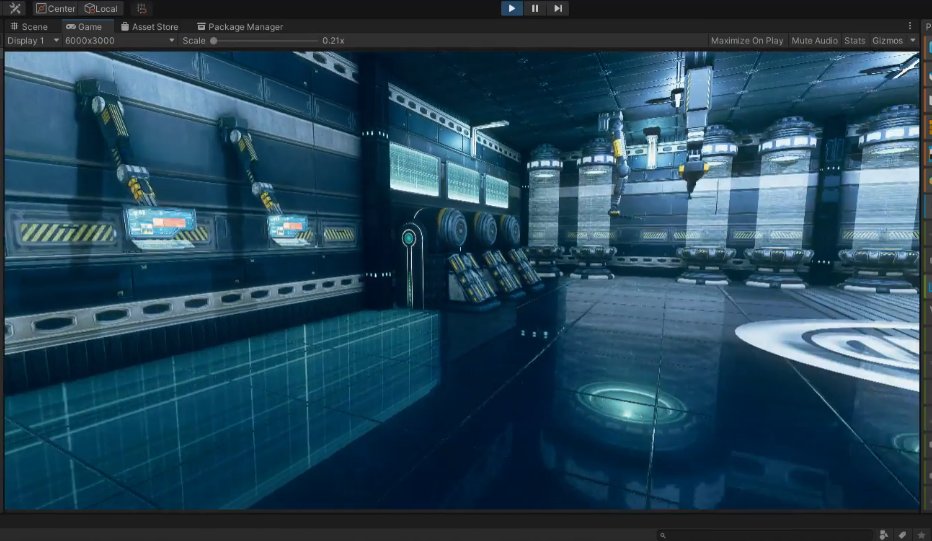Select the Game tab
The height and width of the screenshot is (541, 932).
click(84, 27)
